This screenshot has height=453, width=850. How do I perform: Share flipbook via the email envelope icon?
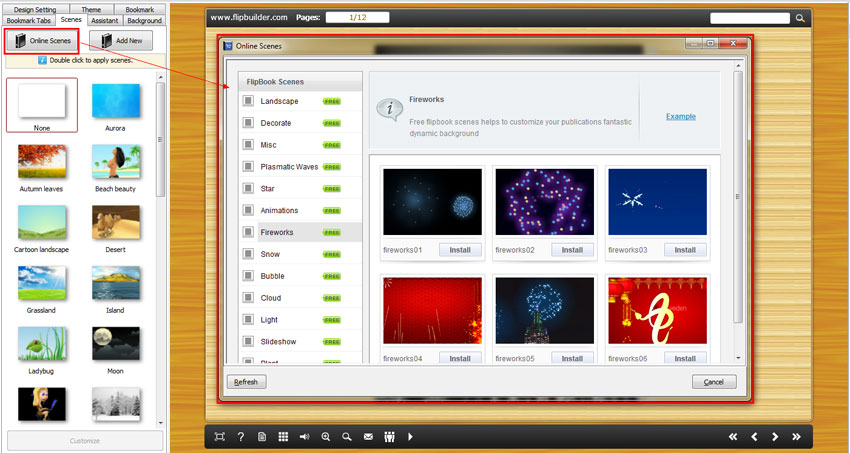pyautogui.click(x=368, y=437)
